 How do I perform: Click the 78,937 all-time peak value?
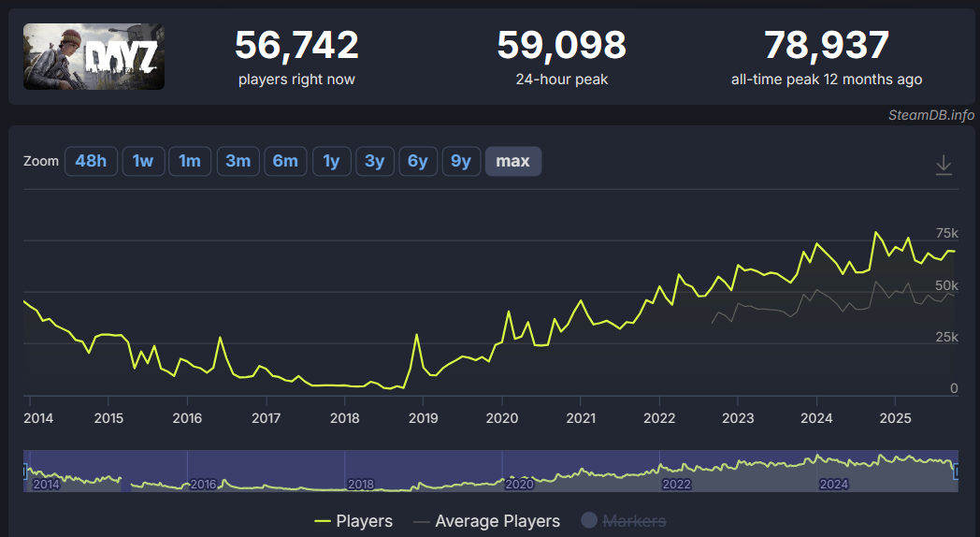tap(827, 45)
